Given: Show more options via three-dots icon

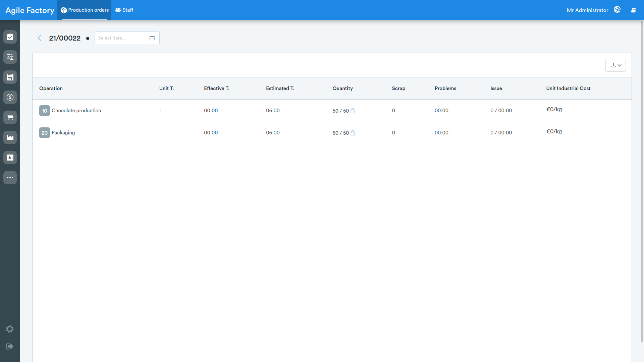Looking at the screenshot, I should [10, 178].
